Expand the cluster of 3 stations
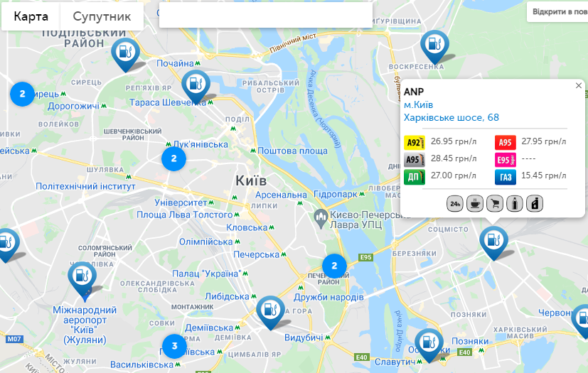Viewport: 588px width, 373px height. [x=174, y=346]
